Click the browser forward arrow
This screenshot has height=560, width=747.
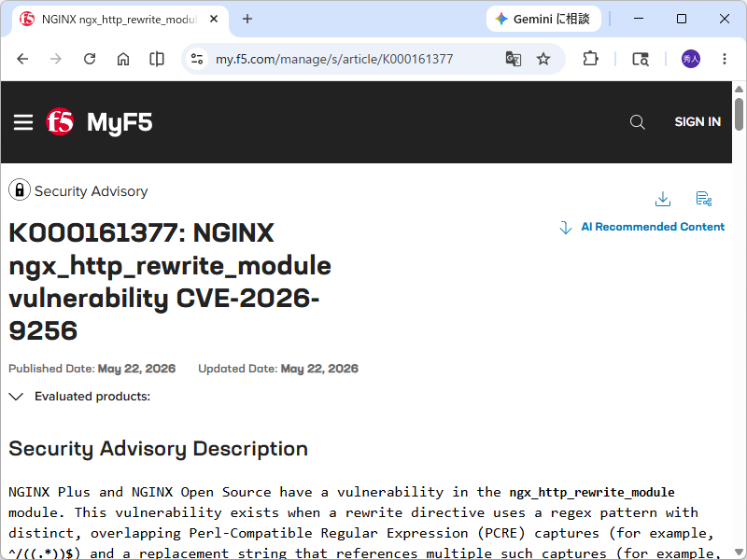click(x=56, y=59)
